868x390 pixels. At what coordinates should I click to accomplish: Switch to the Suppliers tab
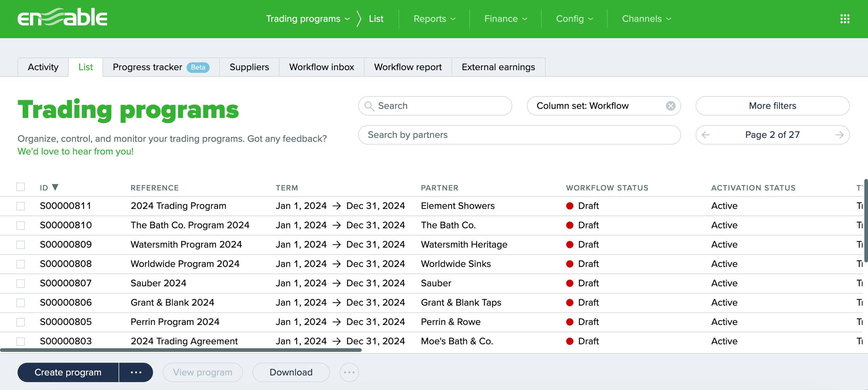(249, 67)
